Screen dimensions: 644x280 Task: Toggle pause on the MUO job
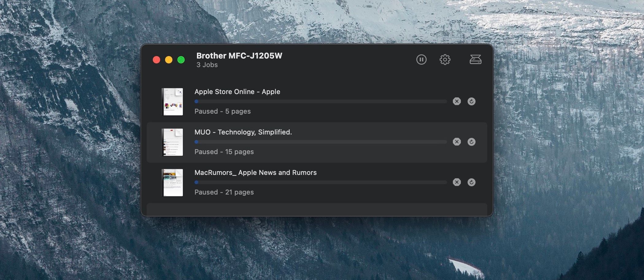tap(472, 142)
